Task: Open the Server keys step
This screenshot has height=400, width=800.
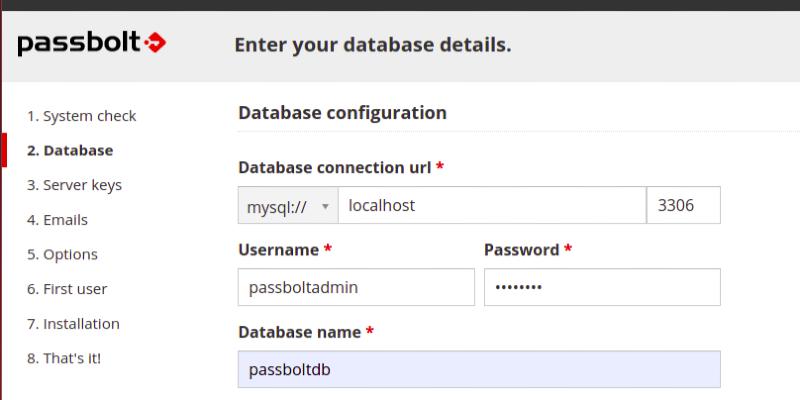Action: (75, 185)
